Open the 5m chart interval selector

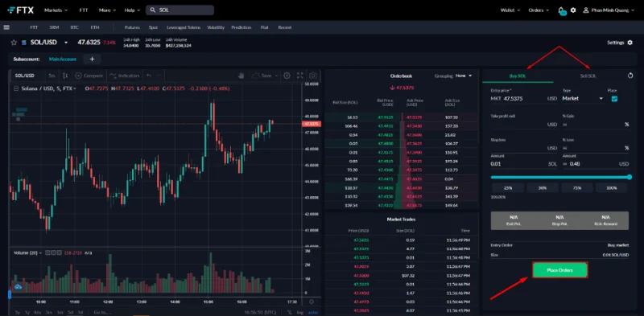52,76
